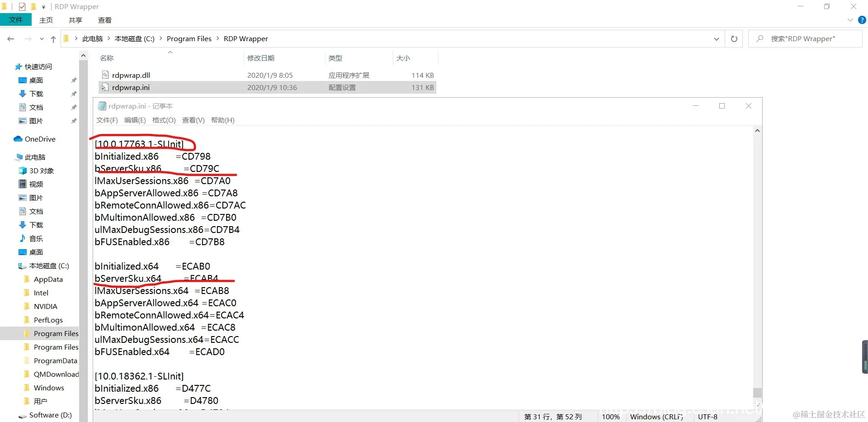
Task: Open the Intel folder in the tree
Action: 41,293
